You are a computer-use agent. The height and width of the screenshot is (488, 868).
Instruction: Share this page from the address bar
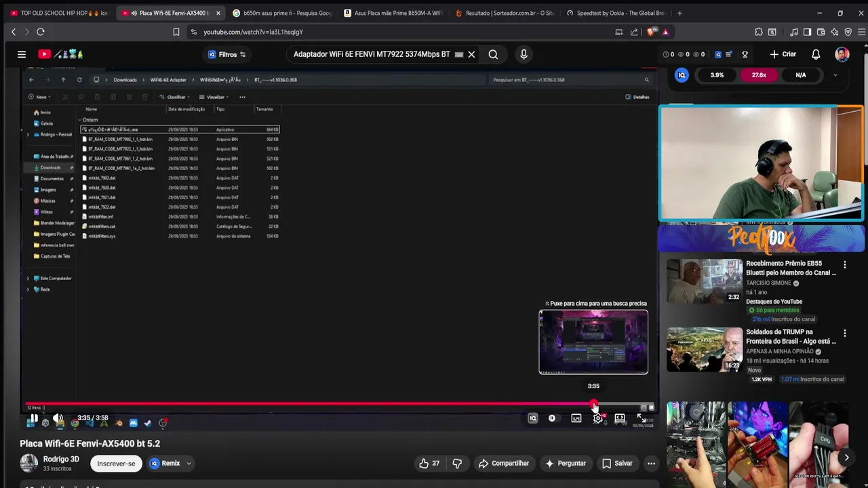tap(634, 32)
